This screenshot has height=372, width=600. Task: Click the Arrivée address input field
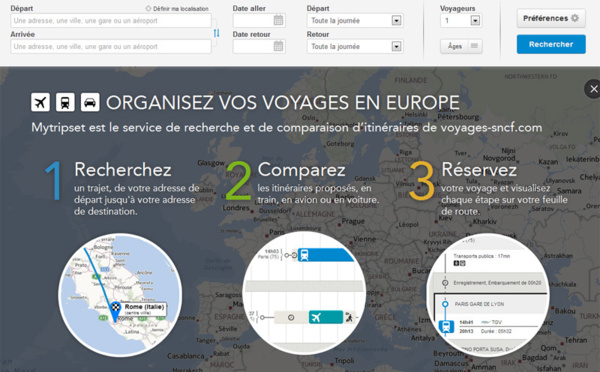pos(111,47)
